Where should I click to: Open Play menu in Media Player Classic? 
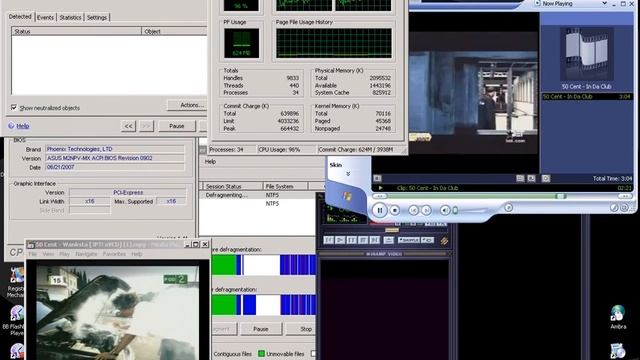tap(64, 254)
